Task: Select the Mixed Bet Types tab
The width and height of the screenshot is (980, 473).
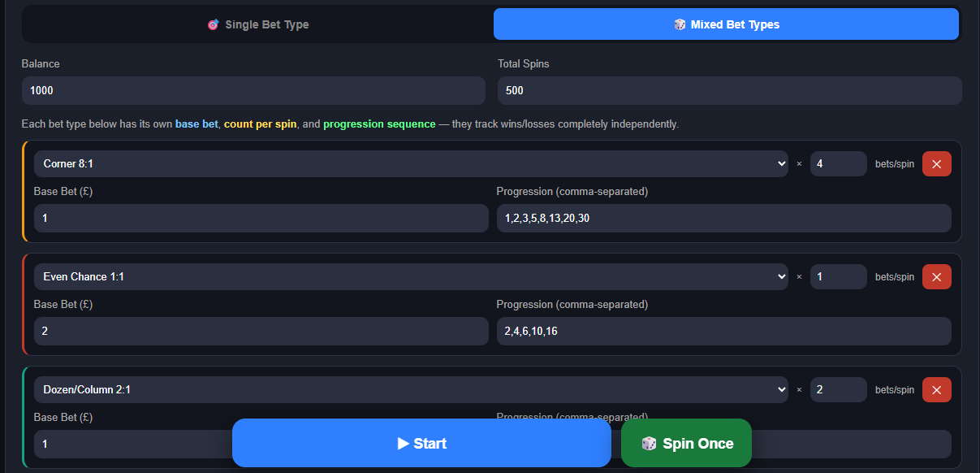Action: pos(726,24)
